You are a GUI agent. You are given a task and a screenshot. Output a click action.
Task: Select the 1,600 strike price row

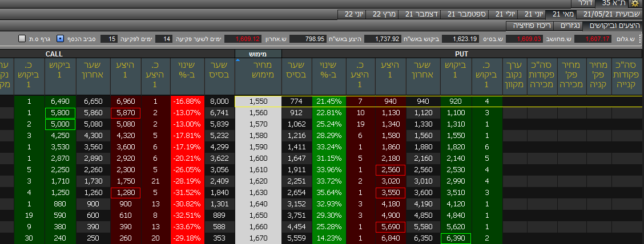(x=258, y=158)
